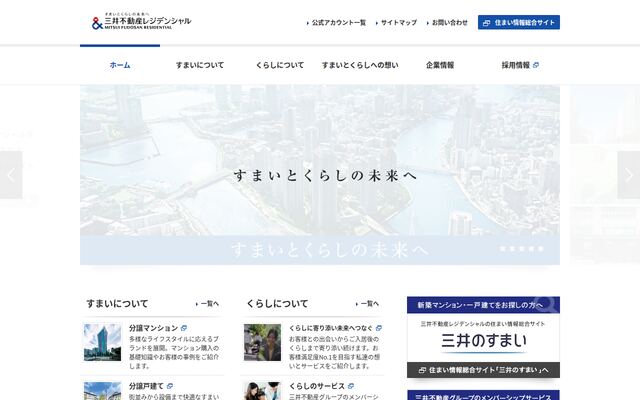Viewport: 640px width, 400px height.
Task: Open the サイトマップ link
Action: click(x=396, y=23)
